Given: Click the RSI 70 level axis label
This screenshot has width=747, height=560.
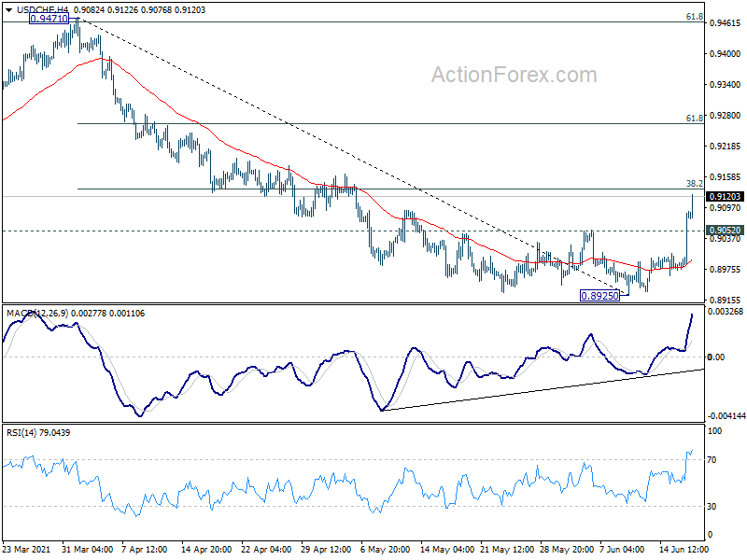Looking at the screenshot, I should 716,460.
